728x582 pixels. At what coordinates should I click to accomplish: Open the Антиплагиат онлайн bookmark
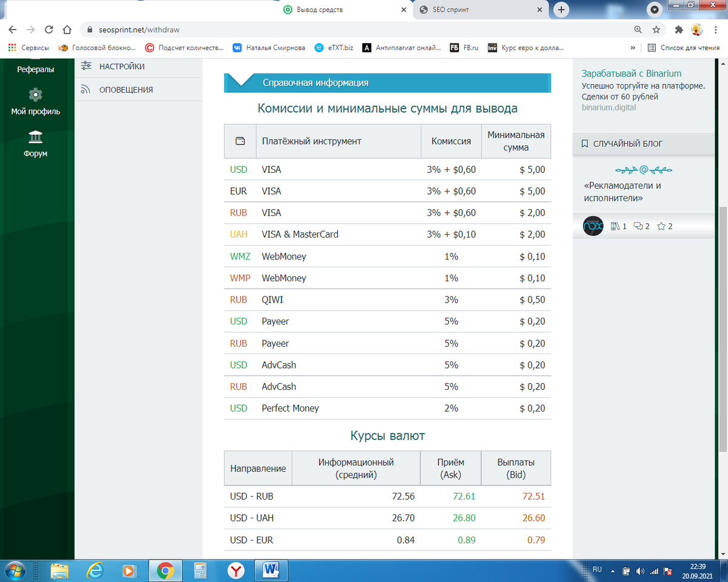pos(402,47)
